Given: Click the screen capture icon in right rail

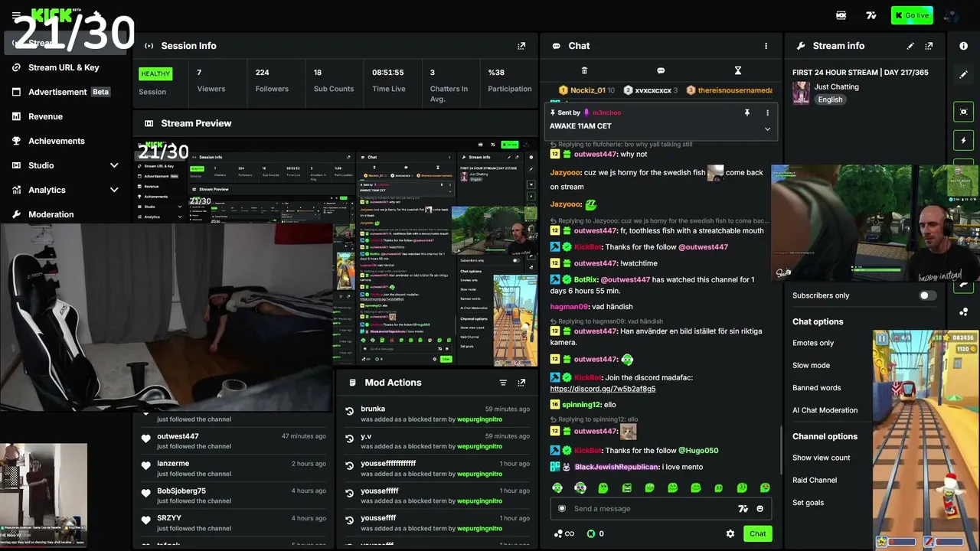Looking at the screenshot, I should pos(964,112).
